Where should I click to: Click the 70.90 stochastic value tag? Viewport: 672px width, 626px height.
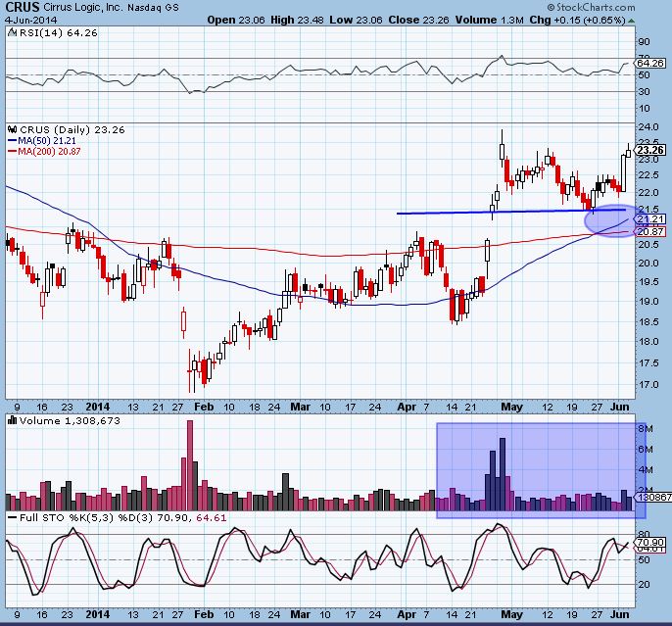(x=649, y=542)
